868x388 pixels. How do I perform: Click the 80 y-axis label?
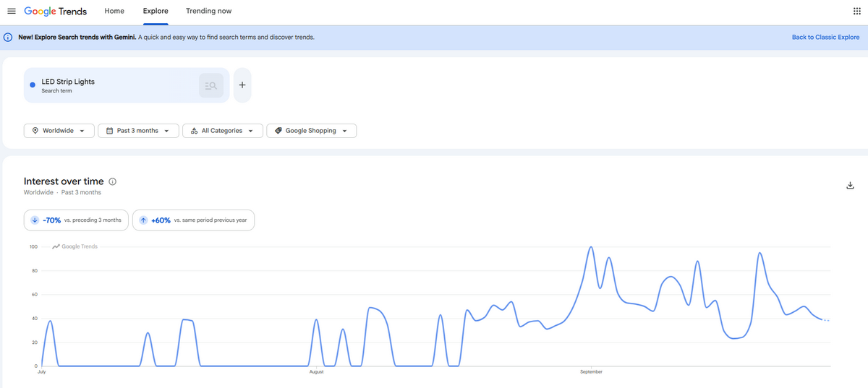click(x=34, y=271)
